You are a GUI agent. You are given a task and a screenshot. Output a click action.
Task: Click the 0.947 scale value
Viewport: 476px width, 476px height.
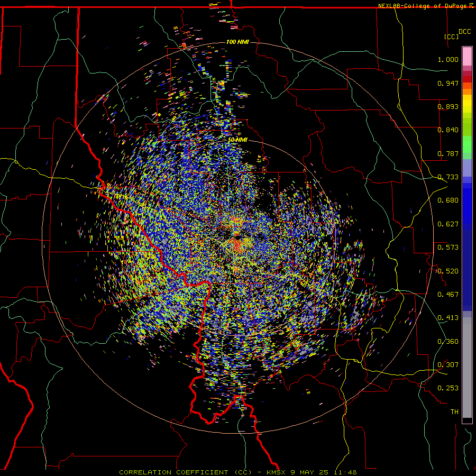(448, 83)
